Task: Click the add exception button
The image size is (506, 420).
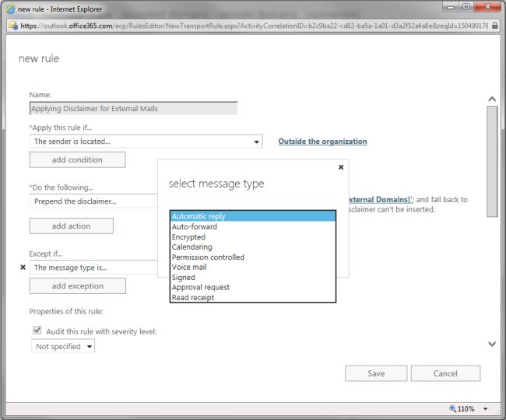Action: tap(77, 286)
